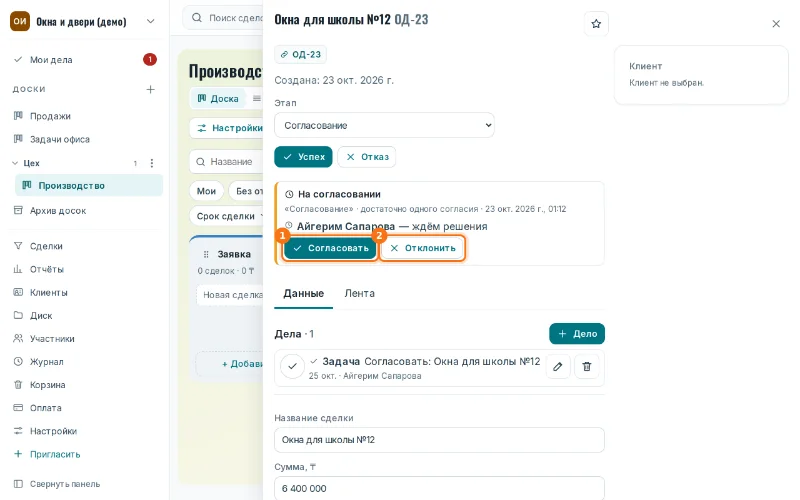Switch to the Лента tab
This screenshot has width=800, height=500.
point(360,293)
